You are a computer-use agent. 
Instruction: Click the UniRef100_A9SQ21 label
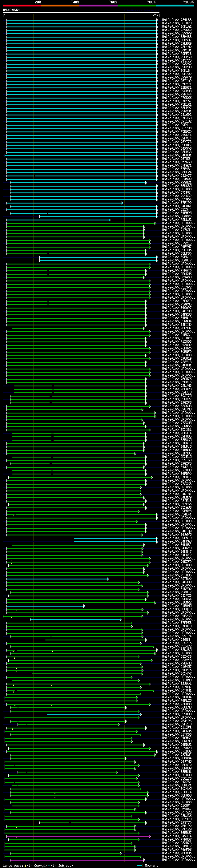click(177, 182)
